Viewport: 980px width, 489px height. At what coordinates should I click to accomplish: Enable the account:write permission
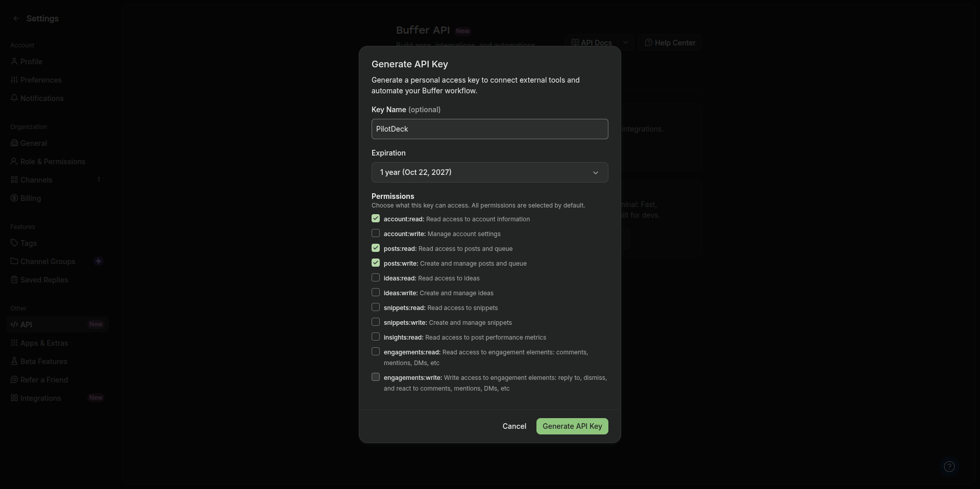tap(376, 233)
